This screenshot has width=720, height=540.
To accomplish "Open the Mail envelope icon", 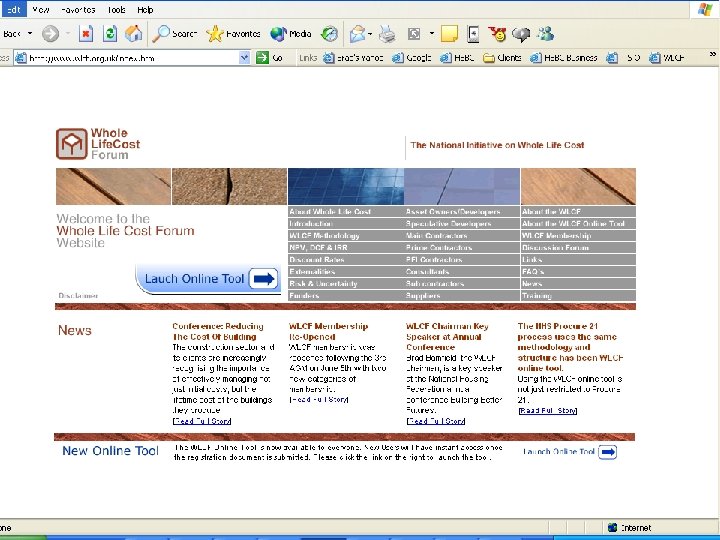I will point(358,34).
